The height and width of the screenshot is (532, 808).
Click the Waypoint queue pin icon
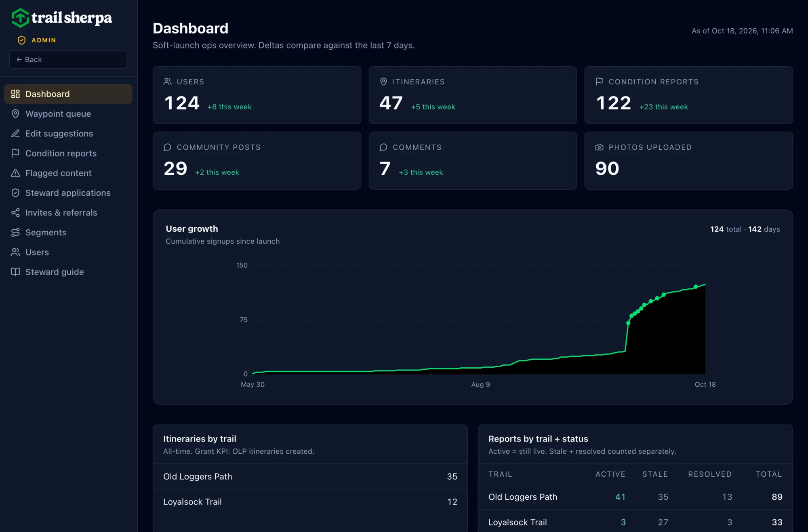tap(15, 113)
